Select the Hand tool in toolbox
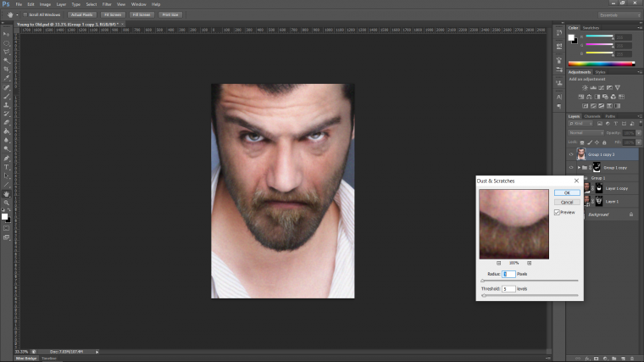The height and width of the screenshot is (362, 644). coord(6,193)
